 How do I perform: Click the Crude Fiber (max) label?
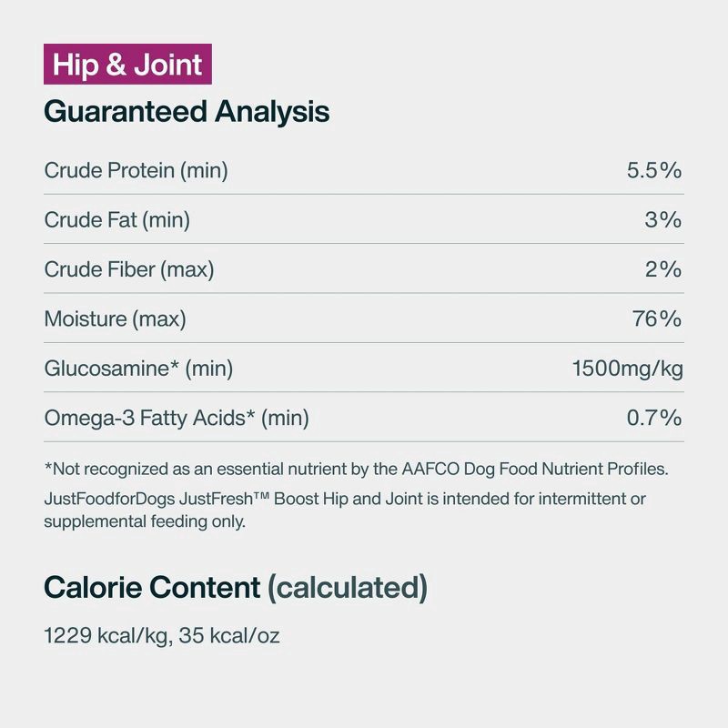(129, 269)
